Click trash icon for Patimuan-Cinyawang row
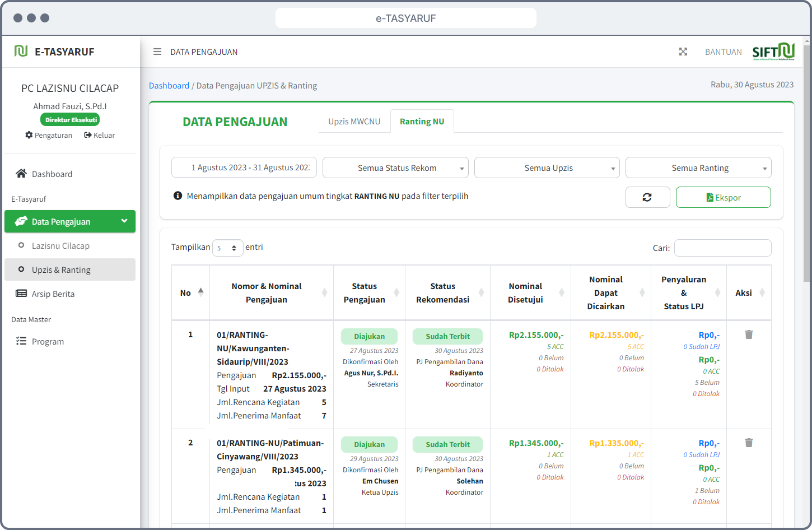 [x=749, y=443]
